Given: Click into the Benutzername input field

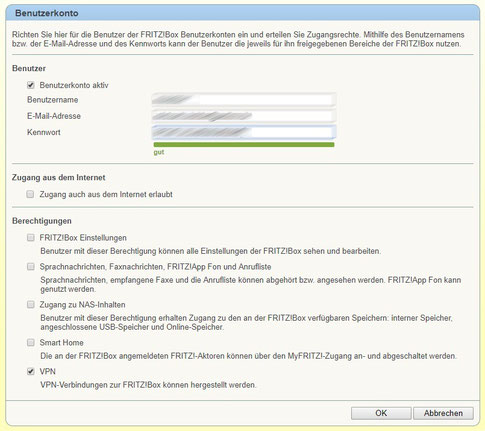Looking at the screenshot, I should pyautogui.click(x=244, y=100).
